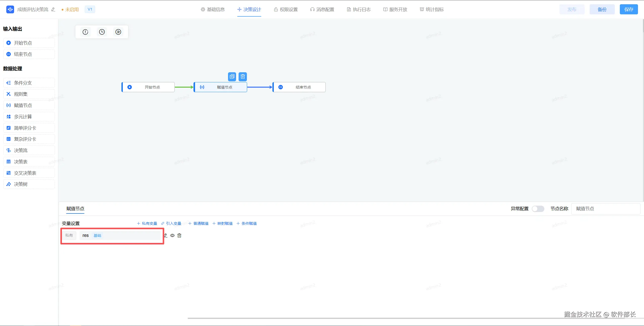The image size is (644, 326).
Task: Toggle the 异常配置 switch
Action: coord(538,209)
